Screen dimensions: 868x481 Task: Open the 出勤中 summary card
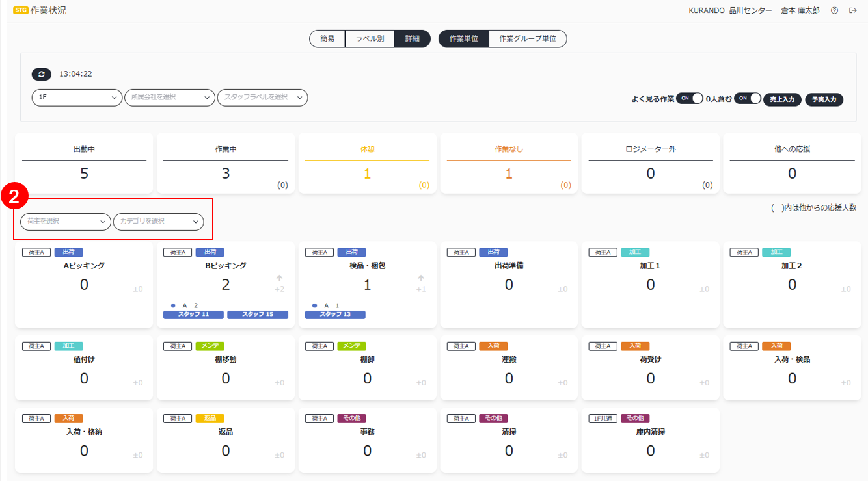coord(84,163)
